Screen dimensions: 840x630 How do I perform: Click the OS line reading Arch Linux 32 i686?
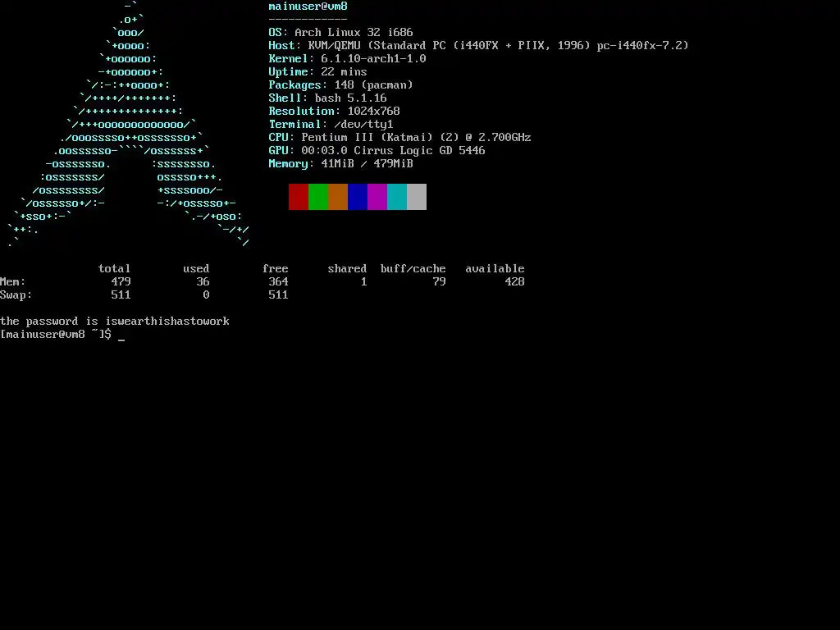pos(340,33)
